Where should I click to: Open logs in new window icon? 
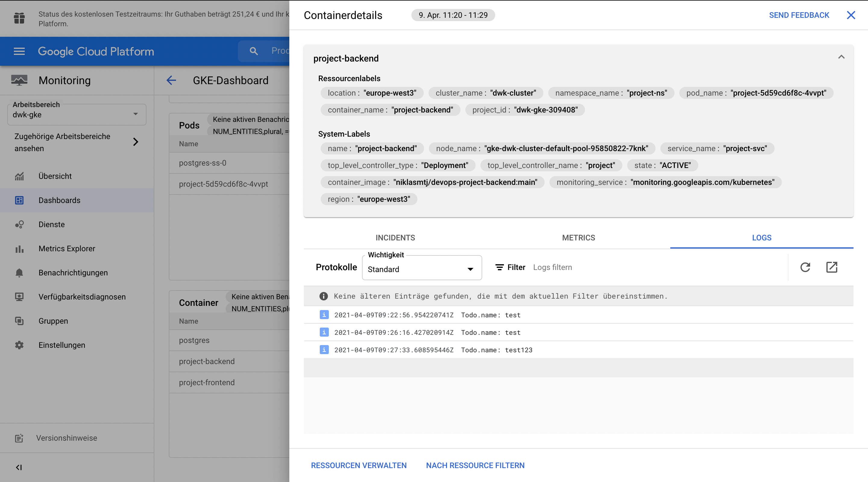pos(831,267)
